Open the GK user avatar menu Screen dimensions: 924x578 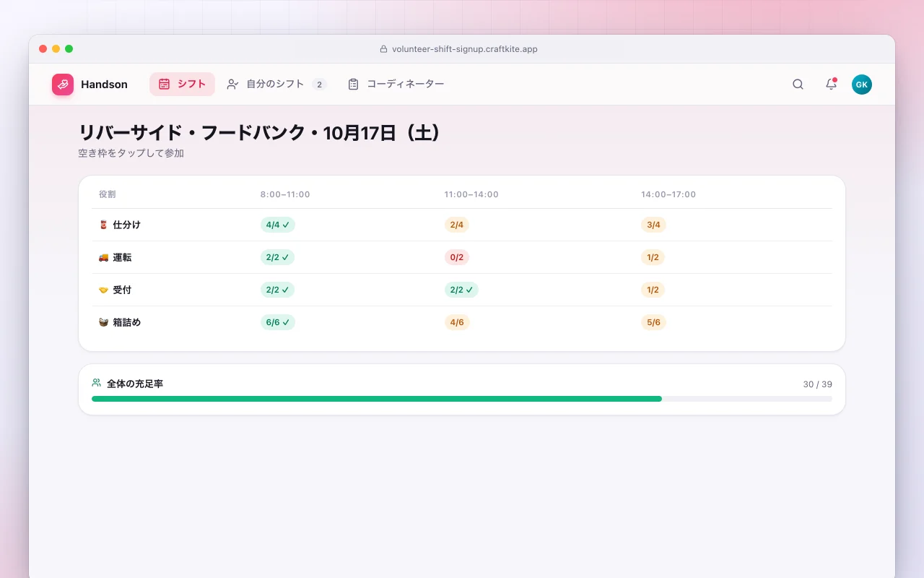coord(862,85)
